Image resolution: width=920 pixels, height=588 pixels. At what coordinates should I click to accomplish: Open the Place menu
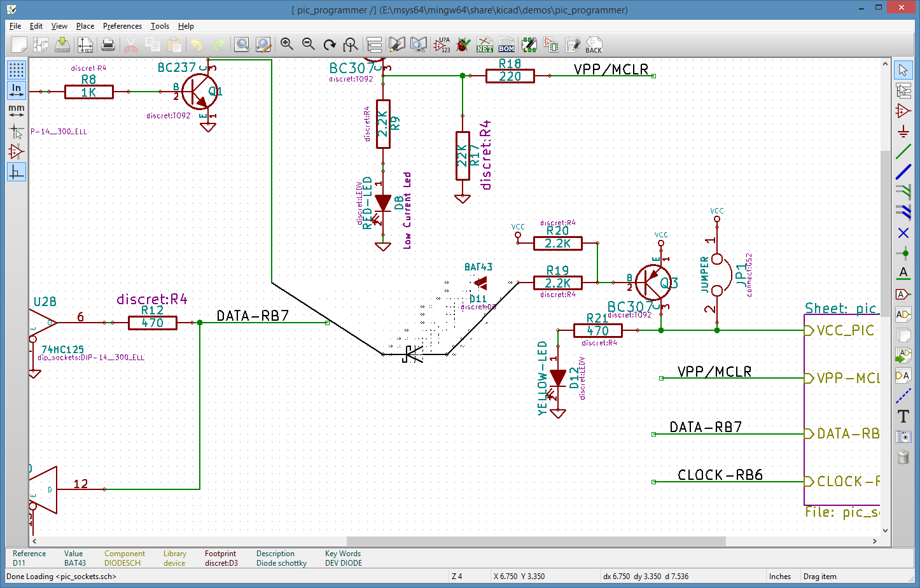pyautogui.click(x=85, y=26)
